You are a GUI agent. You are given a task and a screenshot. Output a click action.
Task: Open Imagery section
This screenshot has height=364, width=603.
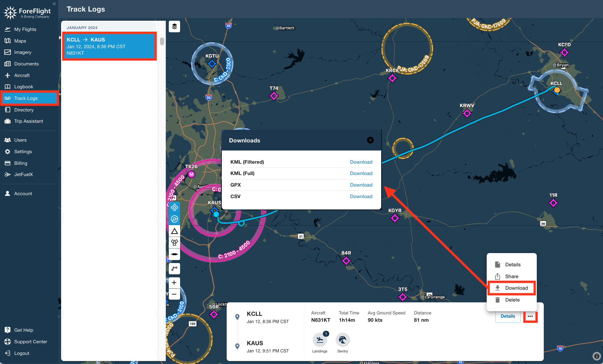pyautogui.click(x=23, y=52)
